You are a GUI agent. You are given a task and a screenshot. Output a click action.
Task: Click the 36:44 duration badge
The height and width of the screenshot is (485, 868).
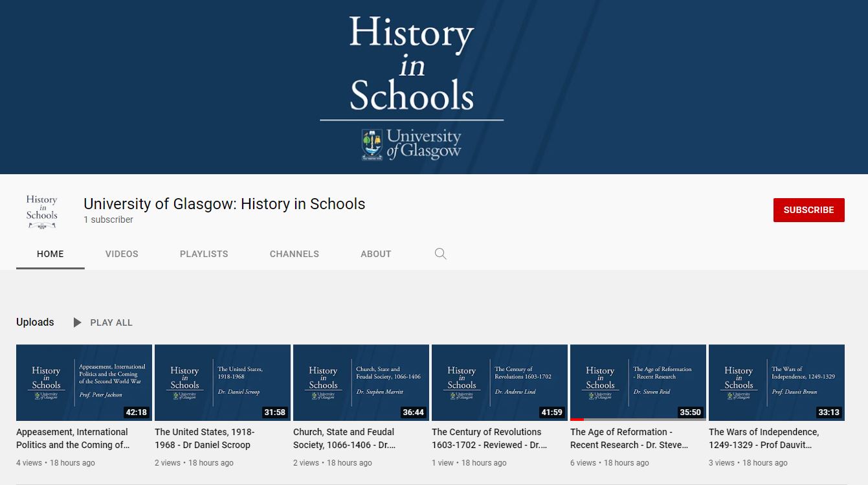tap(413, 412)
